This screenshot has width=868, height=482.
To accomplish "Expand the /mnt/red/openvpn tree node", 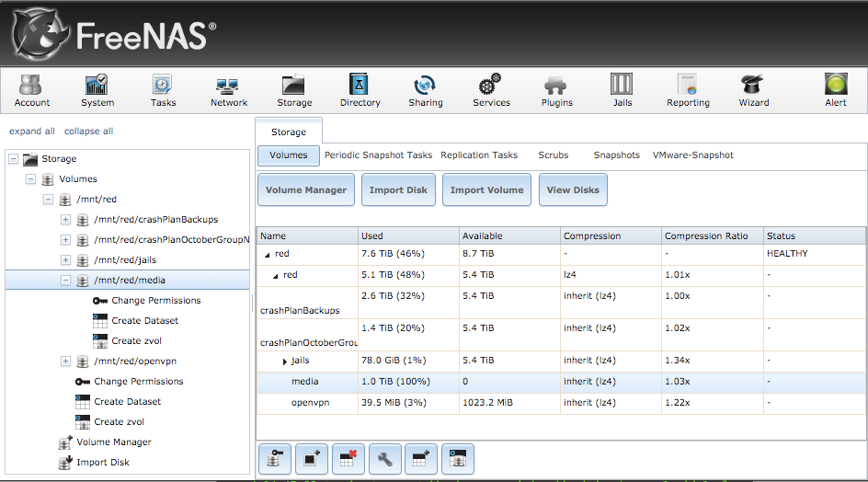I will (65, 361).
